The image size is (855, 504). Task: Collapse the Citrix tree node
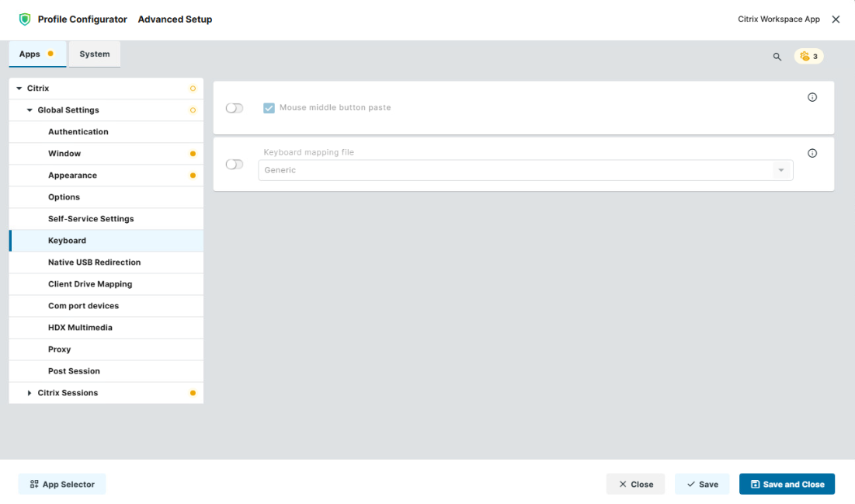coord(19,89)
